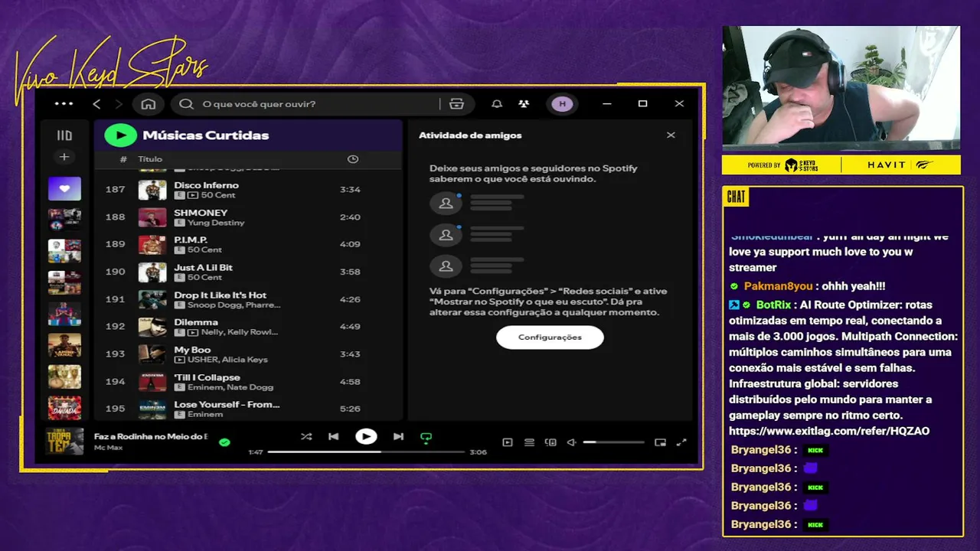Click the 'Pakman8you' username in chat
Image resolution: width=980 pixels, height=551 pixels.
point(779,286)
